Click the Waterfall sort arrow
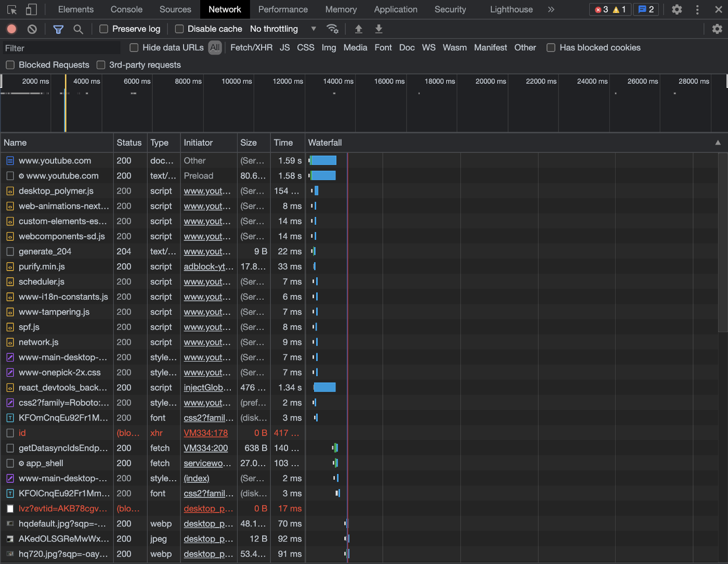The image size is (728, 564). pos(718,143)
